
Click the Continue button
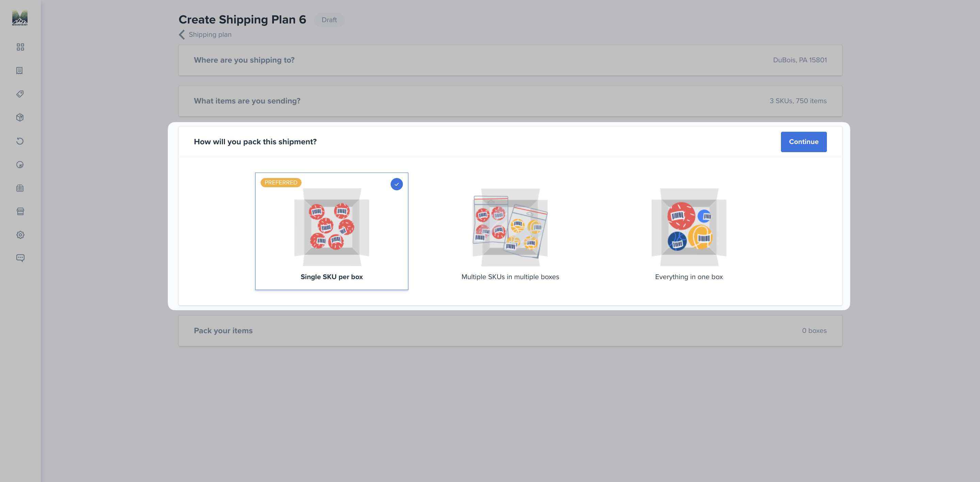pos(803,142)
